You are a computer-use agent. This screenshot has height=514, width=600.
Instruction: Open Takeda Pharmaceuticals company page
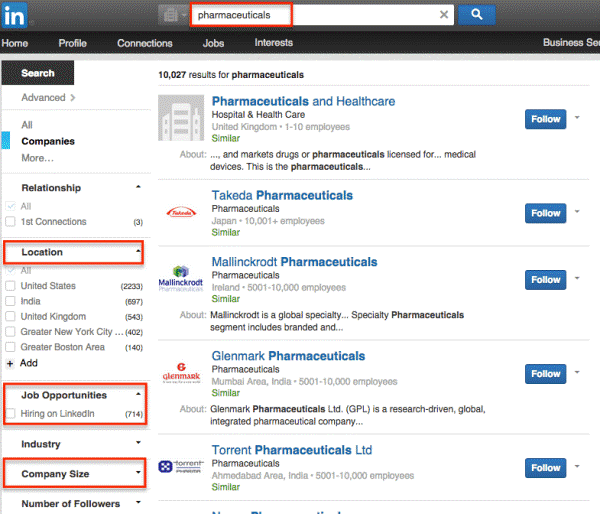[282, 196]
